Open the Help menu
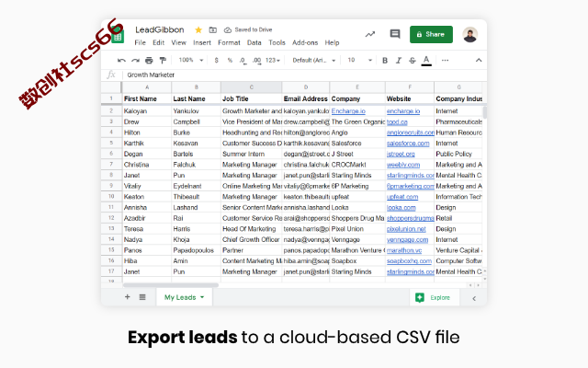This screenshot has width=588, height=368. pos(332,42)
